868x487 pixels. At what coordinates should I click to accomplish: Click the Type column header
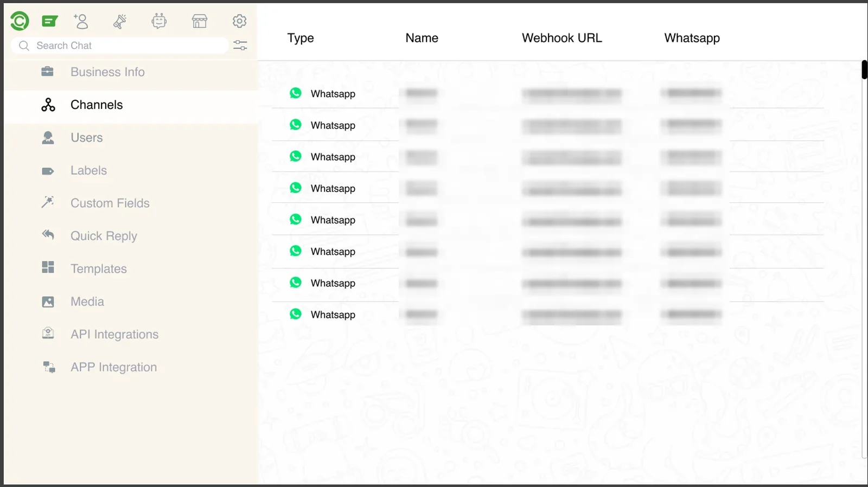tap(301, 38)
